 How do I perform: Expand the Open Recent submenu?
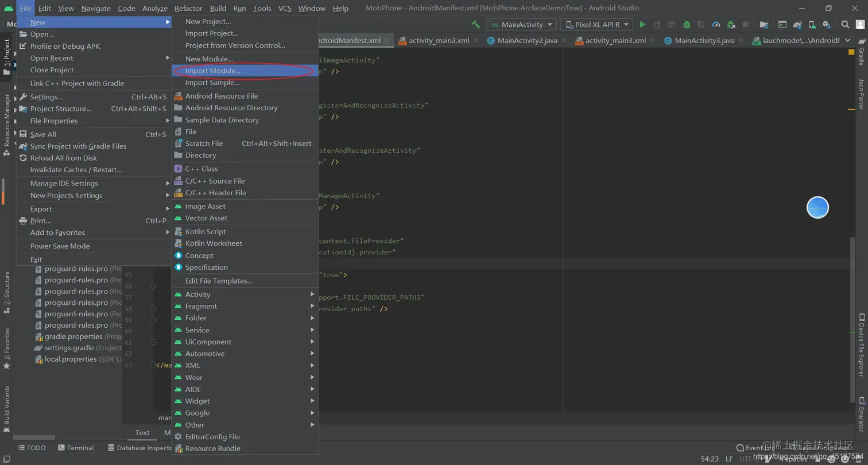click(94, 58)
